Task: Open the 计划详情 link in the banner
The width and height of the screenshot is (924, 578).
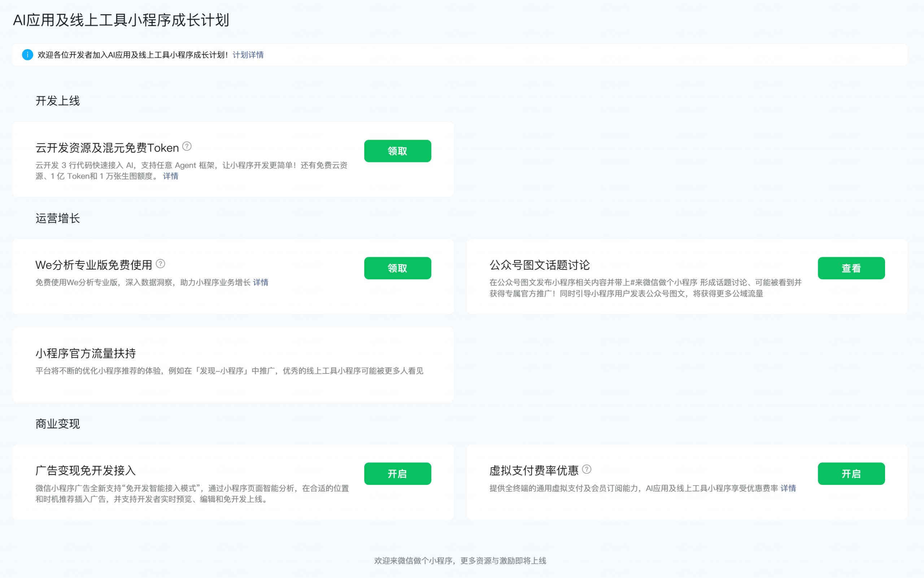Action: coord(248,55)
